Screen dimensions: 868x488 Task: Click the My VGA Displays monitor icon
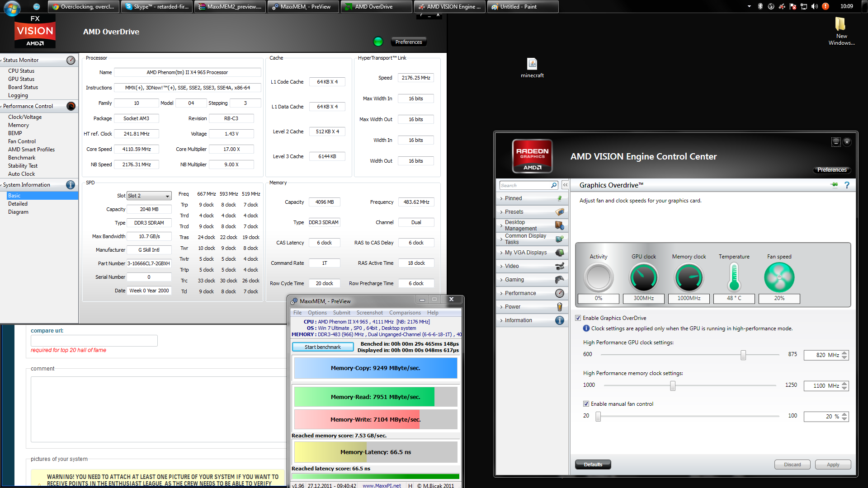(560, 253)
